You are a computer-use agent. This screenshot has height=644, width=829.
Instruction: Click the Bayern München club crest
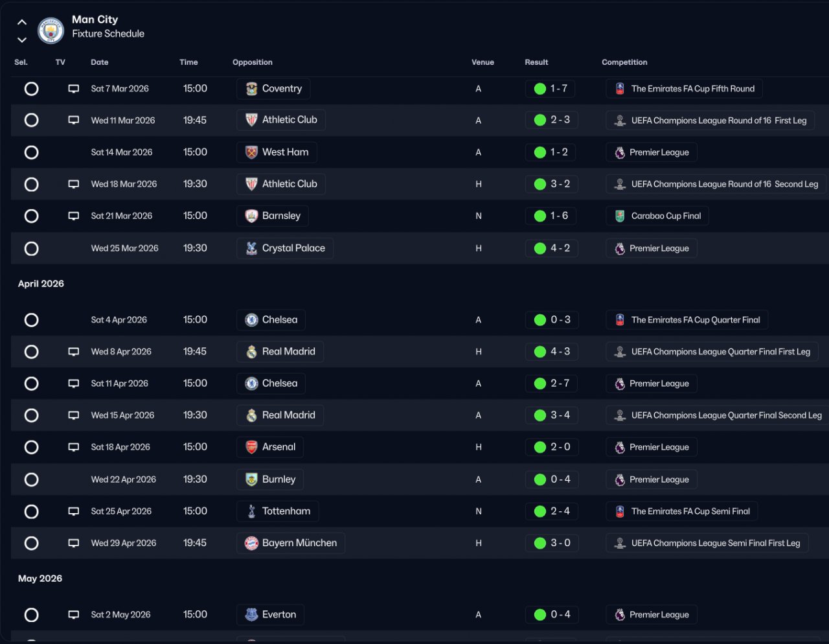pyautogui.click(x=251, y=543)
